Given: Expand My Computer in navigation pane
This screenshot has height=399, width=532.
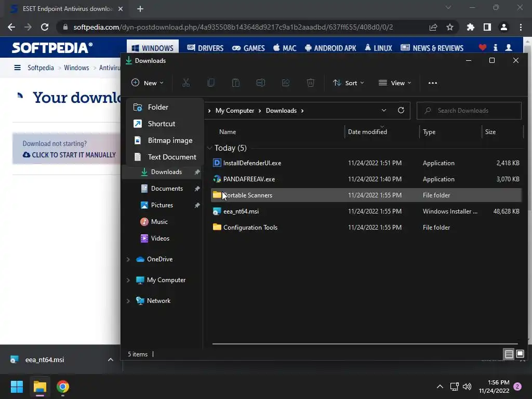Looking at the screenshot, I should pyautogui.click(x=128, y=280).
